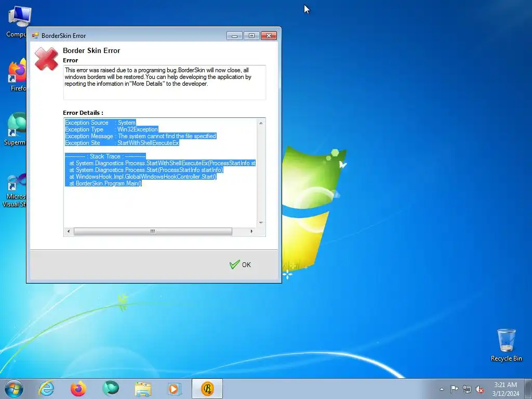Click the Show desktop button
The width and height of the screenshot is (532, 399).
[528, 389]
